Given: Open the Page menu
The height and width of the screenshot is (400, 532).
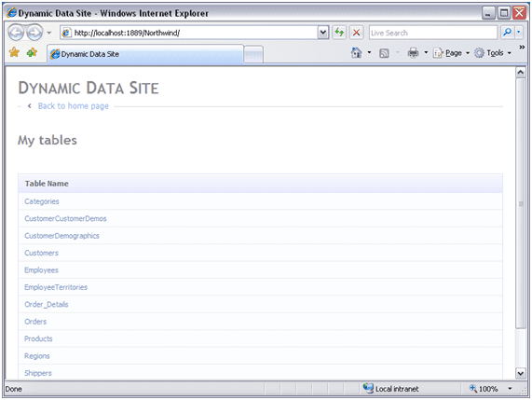Looking at the screenshot, I should click(x=451, y=52).
